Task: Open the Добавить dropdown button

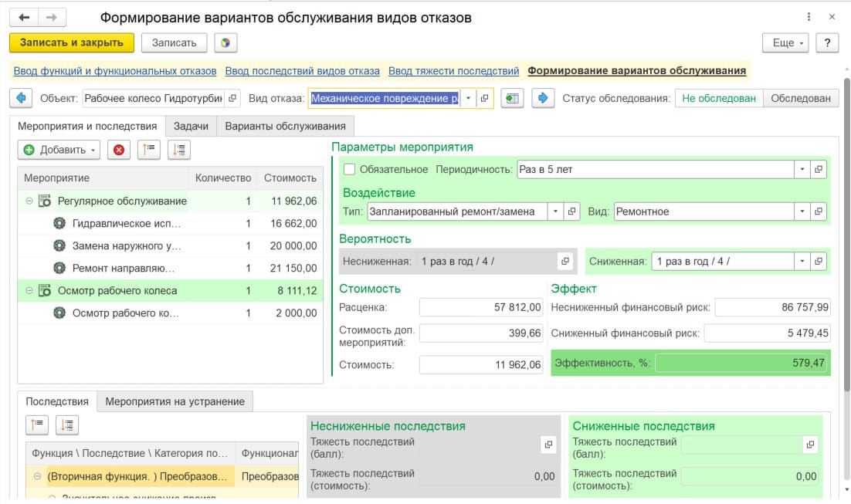Action: pyautogui.click(x=59, y=150)
